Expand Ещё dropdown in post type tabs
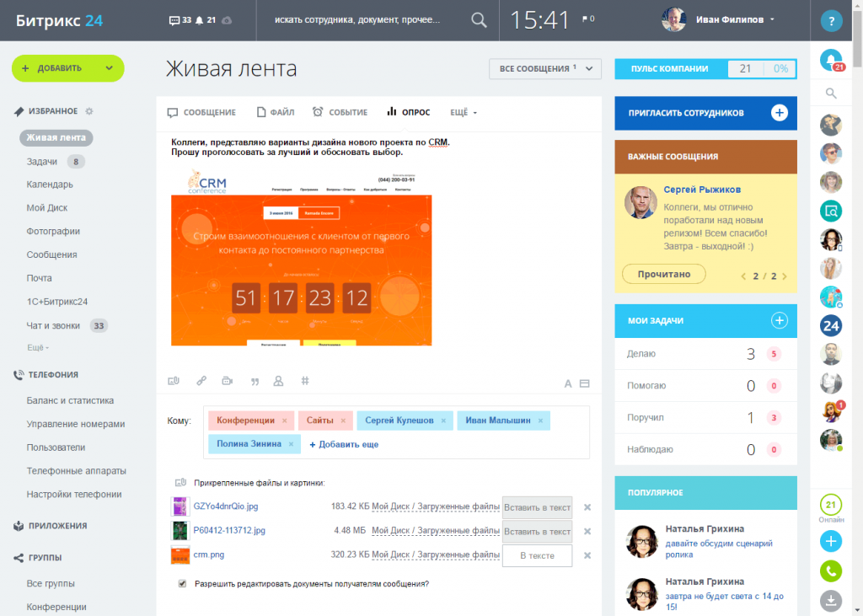The image size is (863, 616). tap(464, 112)
